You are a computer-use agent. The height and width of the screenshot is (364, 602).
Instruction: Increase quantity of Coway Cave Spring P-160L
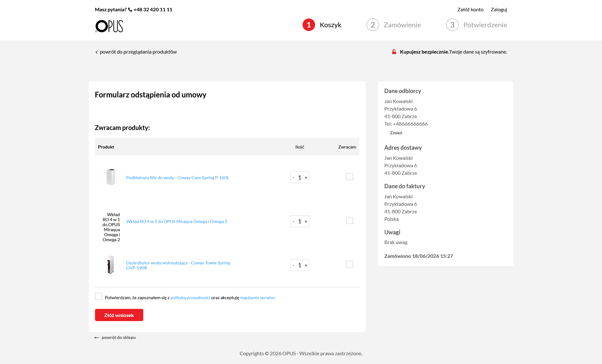pos(306,178)
